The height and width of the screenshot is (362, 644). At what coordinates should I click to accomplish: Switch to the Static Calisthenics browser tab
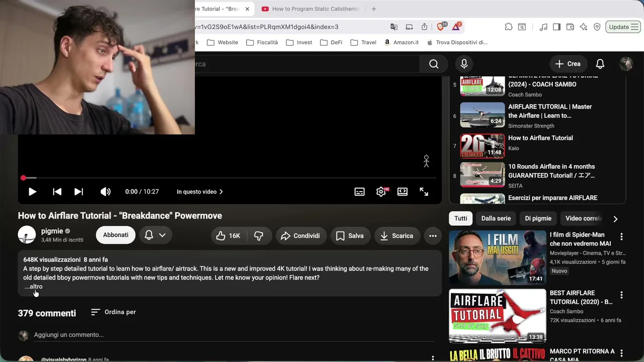[310, 9]
